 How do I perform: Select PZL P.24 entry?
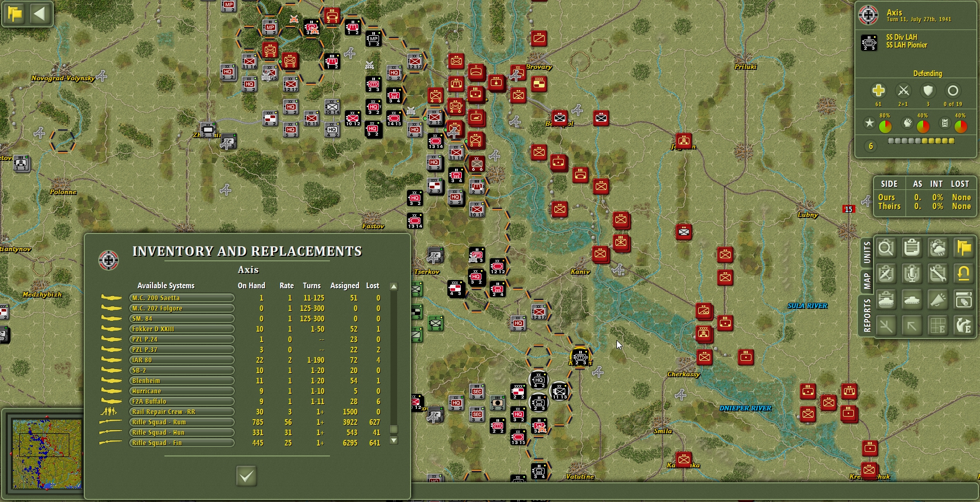[182, 339]
